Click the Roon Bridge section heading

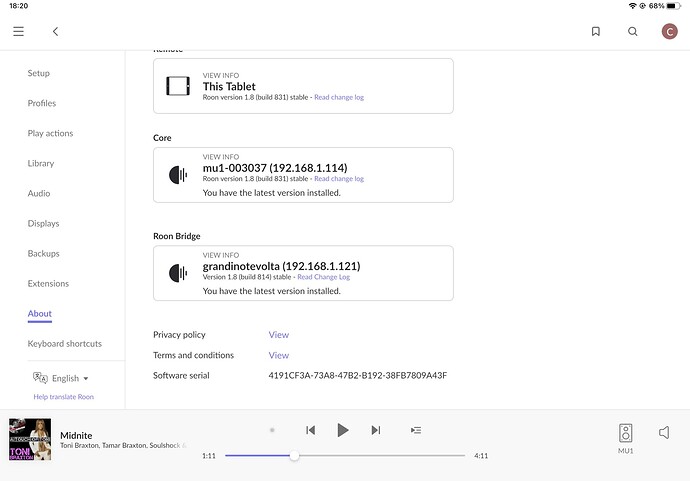pyautogui.click(x=176, y=236)
